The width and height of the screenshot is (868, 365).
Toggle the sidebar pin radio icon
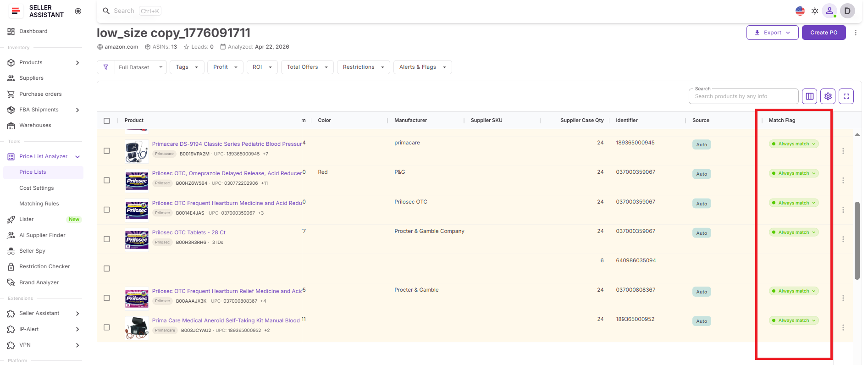point(78,11)
